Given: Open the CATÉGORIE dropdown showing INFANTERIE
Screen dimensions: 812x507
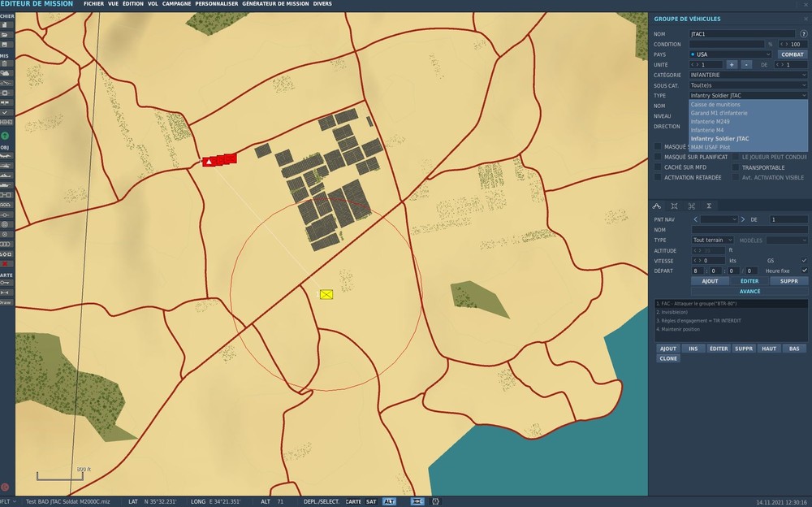Looking at the screenshot, I should click(747, 74).
